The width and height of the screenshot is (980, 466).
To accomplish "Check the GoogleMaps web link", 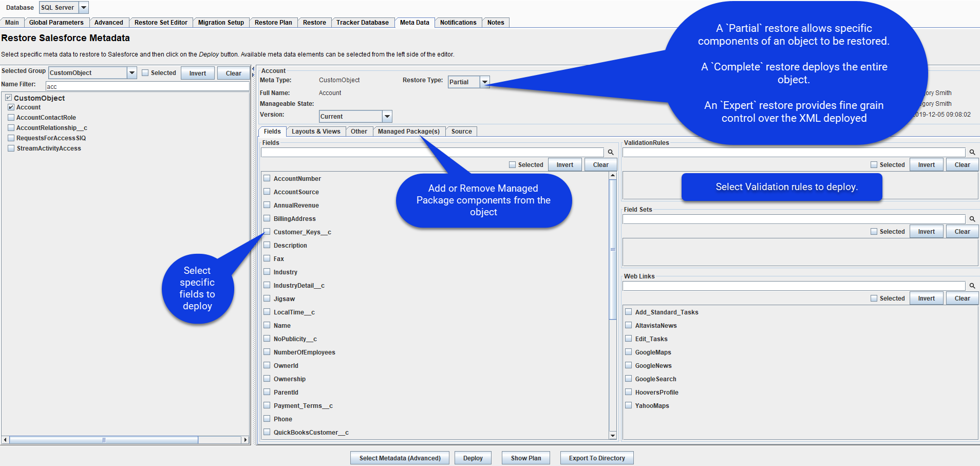I will click(x=629, y=352).
